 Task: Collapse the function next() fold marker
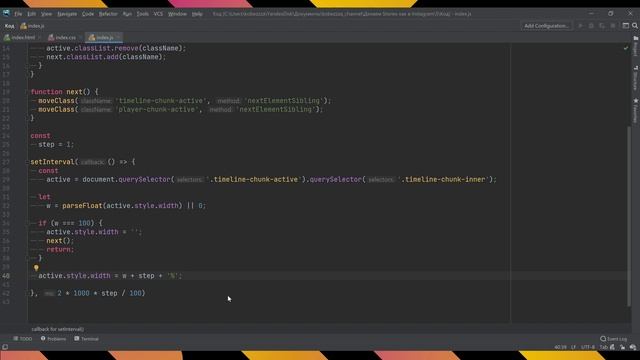point(28,92)
